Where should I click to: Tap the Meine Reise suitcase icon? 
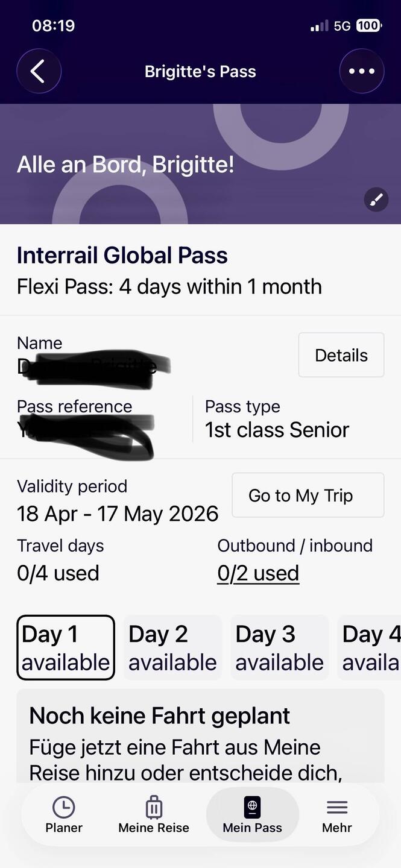point(154,807)
